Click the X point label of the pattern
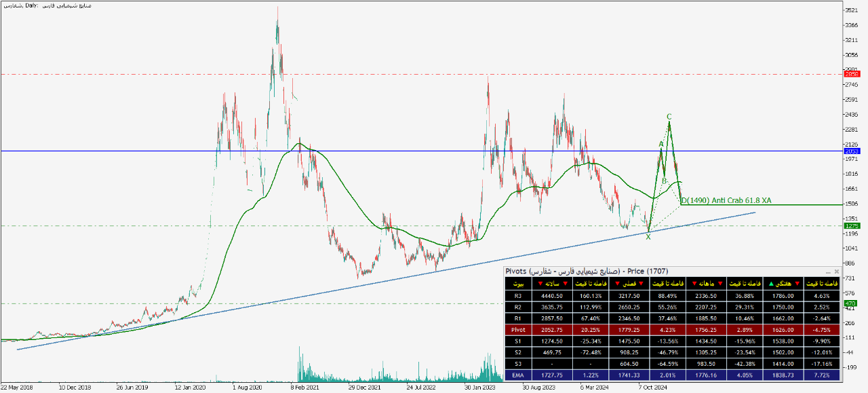This screenshot has width=868, height=393. [x=648, y=236]
